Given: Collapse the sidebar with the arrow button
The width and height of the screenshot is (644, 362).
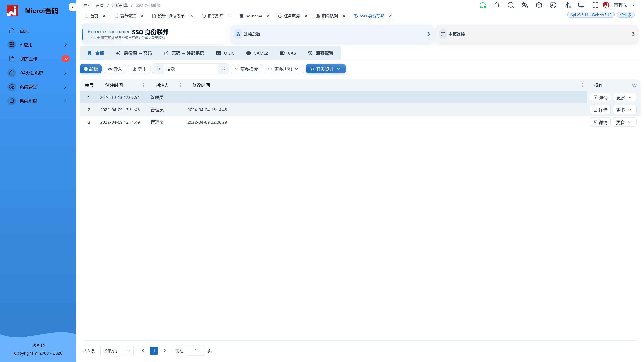Looking at the screenshot, I should [72, 7].
